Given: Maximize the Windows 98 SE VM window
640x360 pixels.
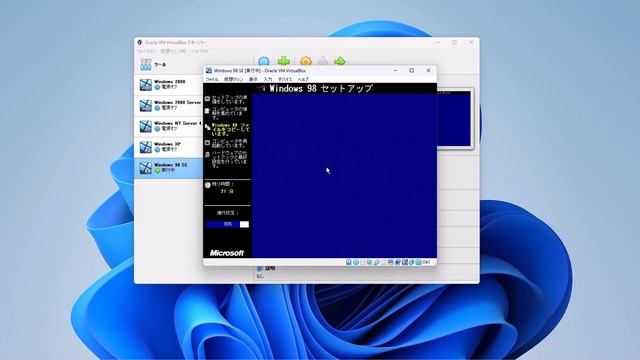Looking at the screenshot, I should tap(411, 71).
